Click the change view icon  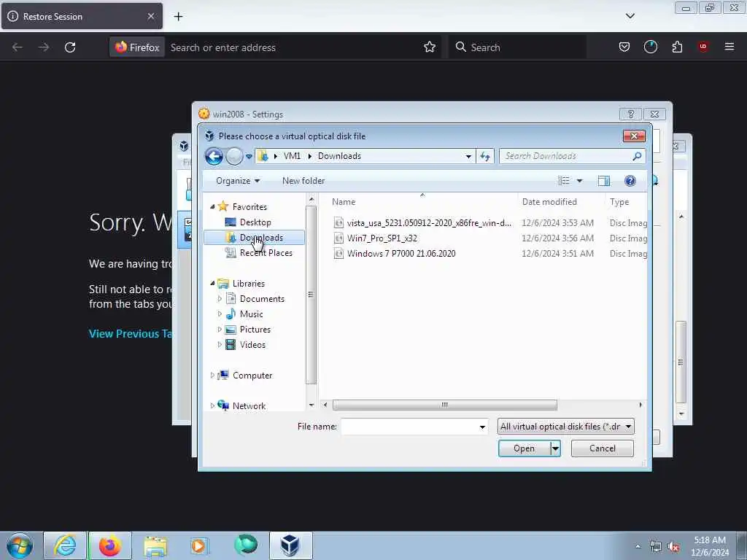tap(564, 181)
